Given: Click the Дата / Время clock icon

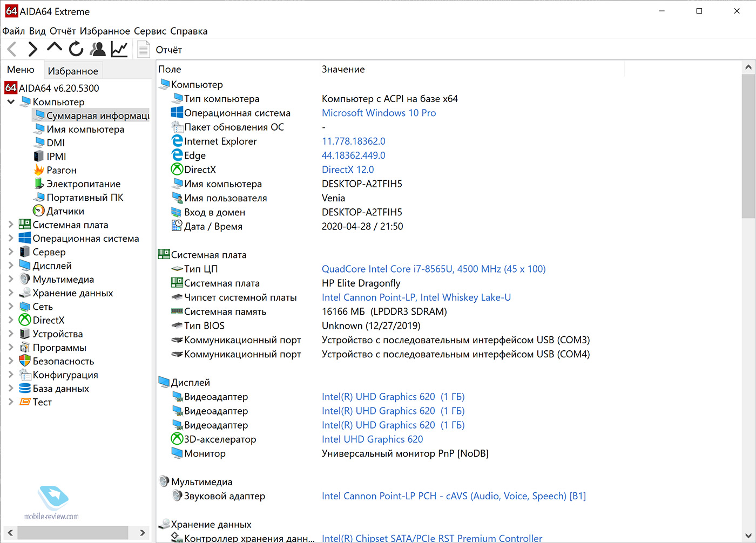Looking at the screenshot, I should [177, 226].
